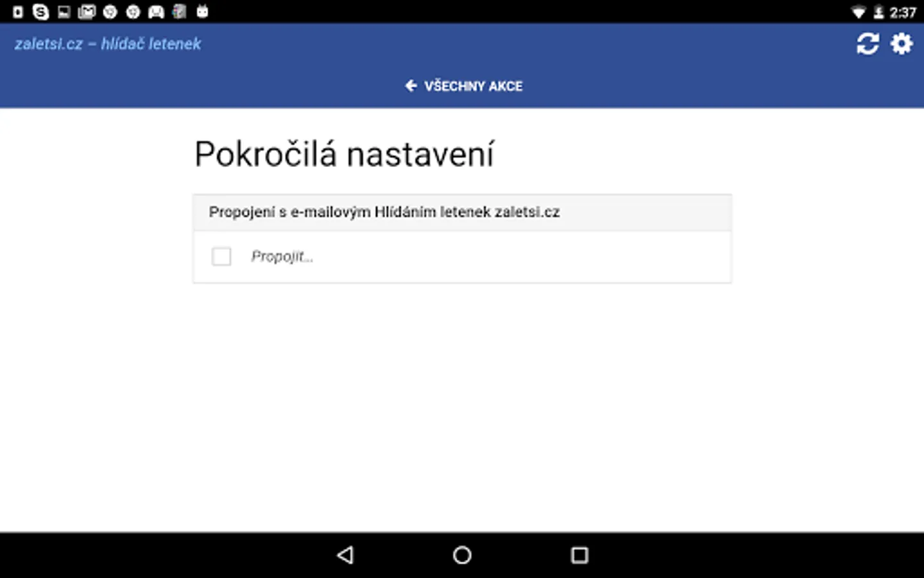This screenshot has height=578, width=924.
Task: Tap the game controller notification icon
Action: (x=156, y=12)
